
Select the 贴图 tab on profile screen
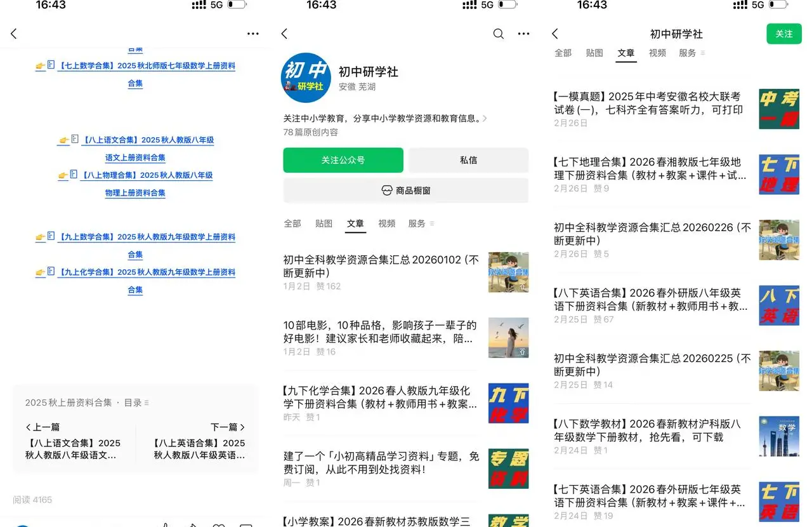pos(324,223)
